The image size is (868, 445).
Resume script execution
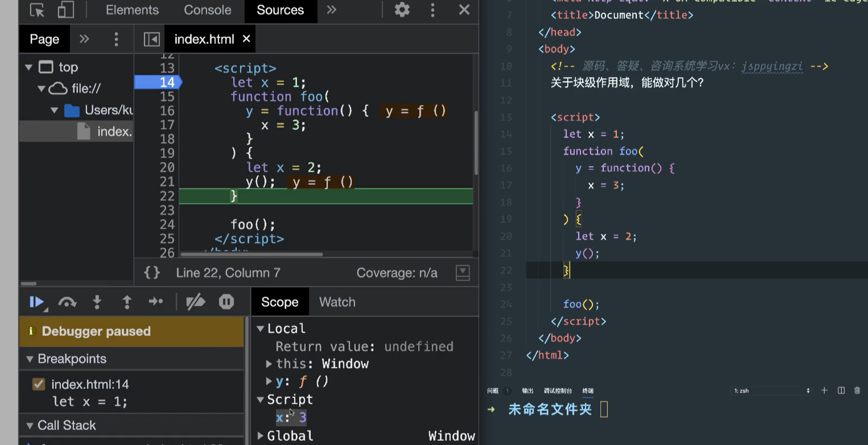tap(37, 302)
